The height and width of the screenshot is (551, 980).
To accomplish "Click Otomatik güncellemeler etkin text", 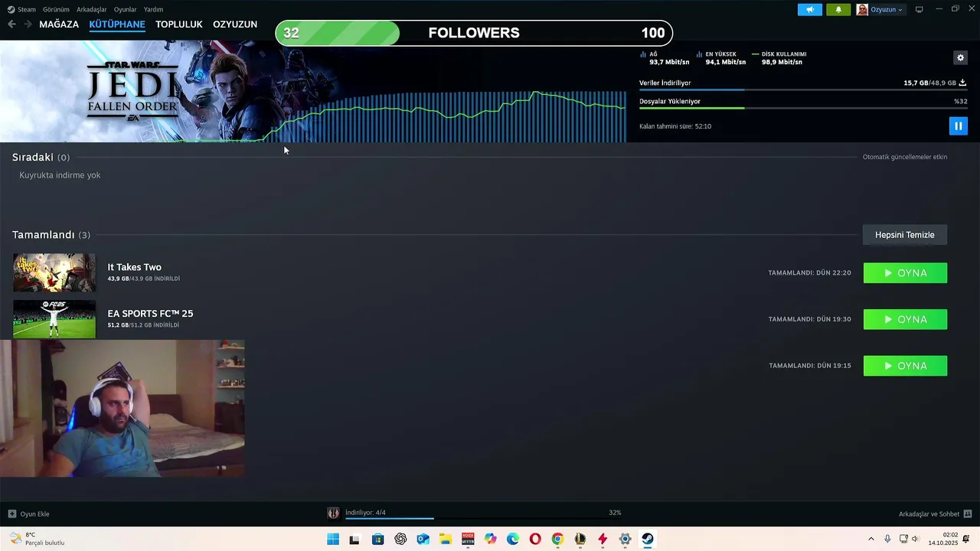I will tap(905, 157).
